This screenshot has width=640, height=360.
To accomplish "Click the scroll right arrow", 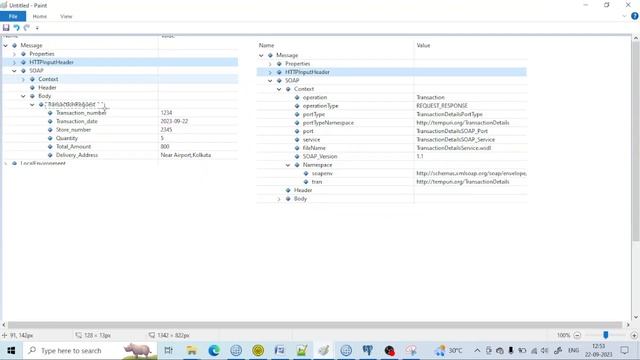I will [628, 325].
